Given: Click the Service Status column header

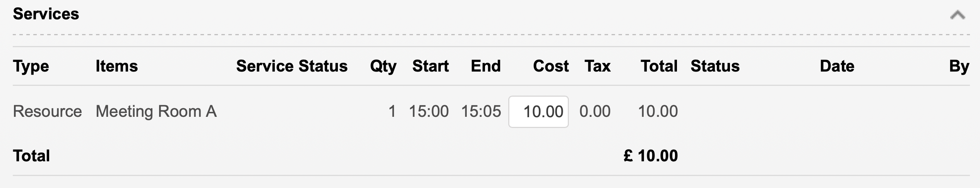Looking at the screenshot, I should click(x=292, y=66).
